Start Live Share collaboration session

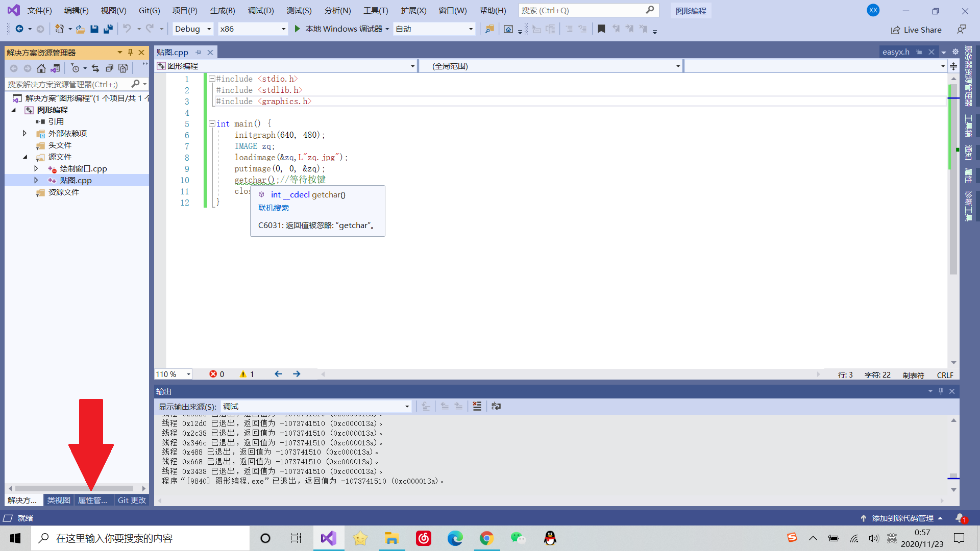pos(916,30)
